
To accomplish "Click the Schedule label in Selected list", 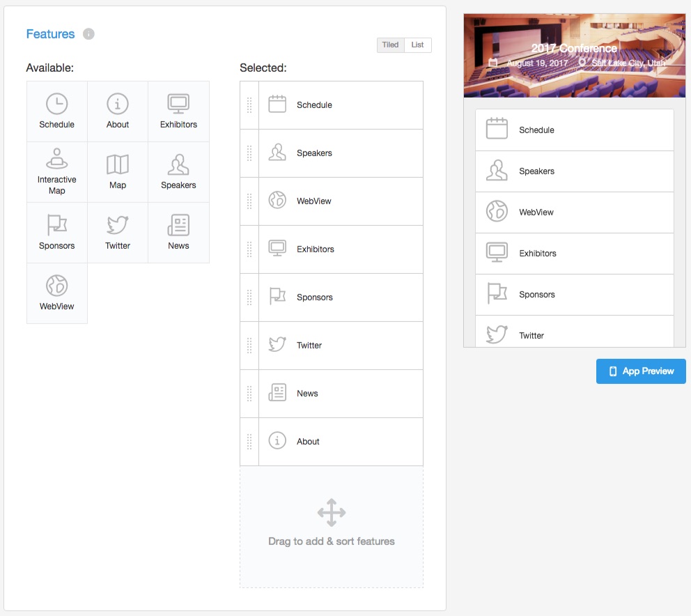I will 314,105.
